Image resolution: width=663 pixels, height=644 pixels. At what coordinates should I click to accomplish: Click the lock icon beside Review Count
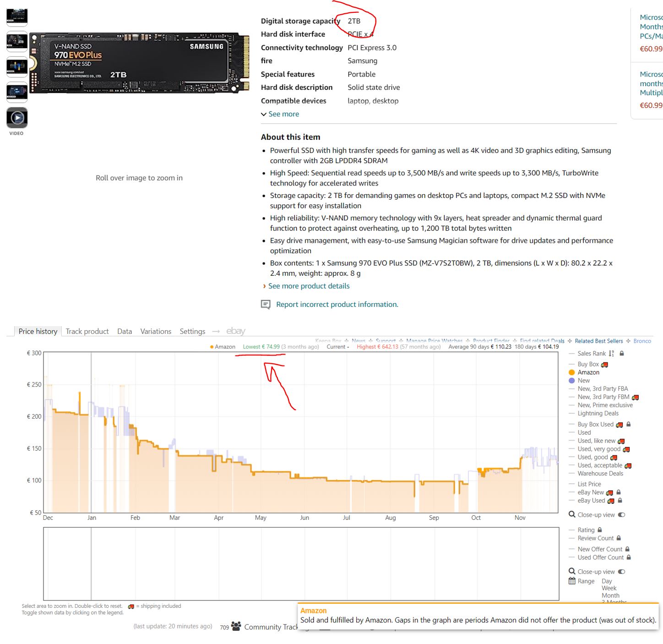(619, 538)
